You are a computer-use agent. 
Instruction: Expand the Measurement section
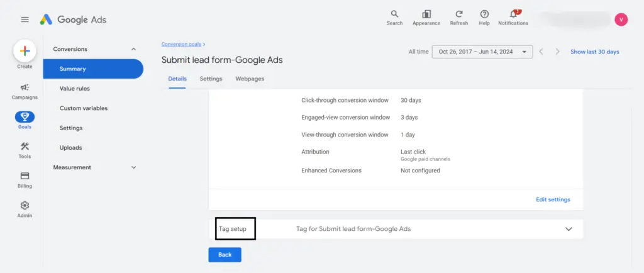(x=133, y=167)
